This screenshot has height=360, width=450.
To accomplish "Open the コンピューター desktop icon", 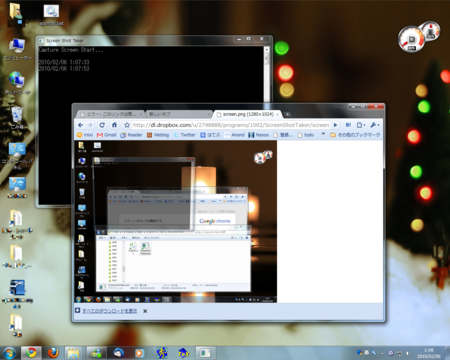I will point(17,50).
